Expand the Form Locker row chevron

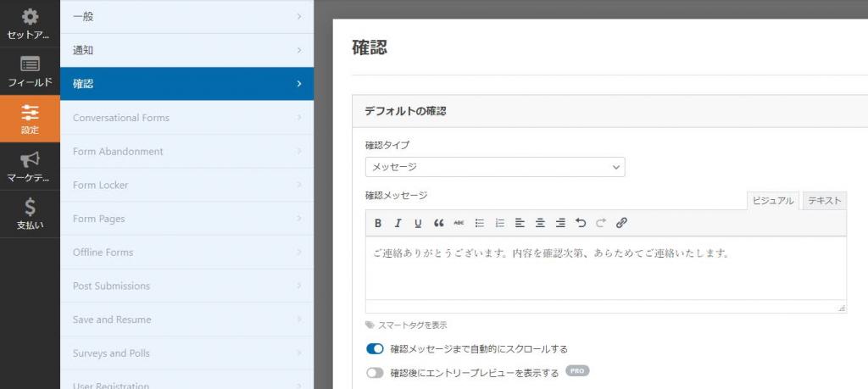pyautogui.click(x=299, y=185)
